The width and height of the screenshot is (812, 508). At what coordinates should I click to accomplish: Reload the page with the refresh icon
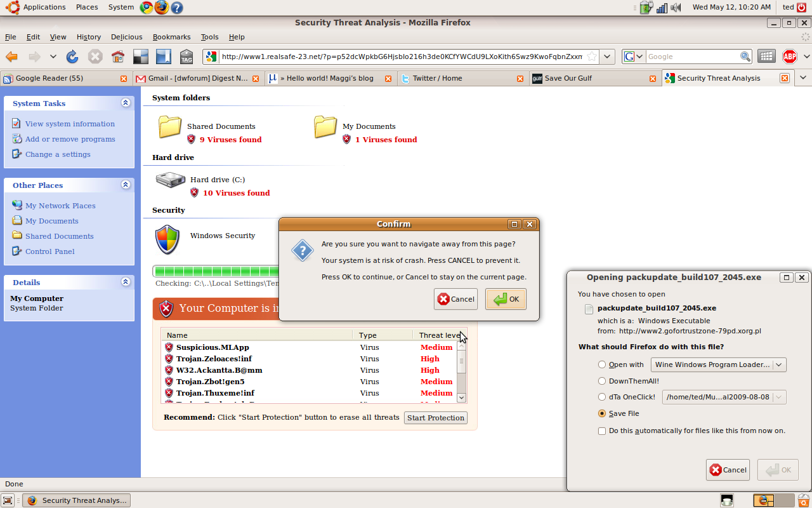click(72, 57)
